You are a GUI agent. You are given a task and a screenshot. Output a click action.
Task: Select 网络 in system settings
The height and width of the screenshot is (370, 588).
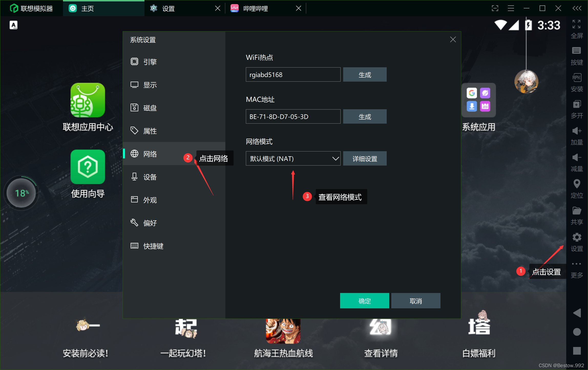(x=174, y=154)
